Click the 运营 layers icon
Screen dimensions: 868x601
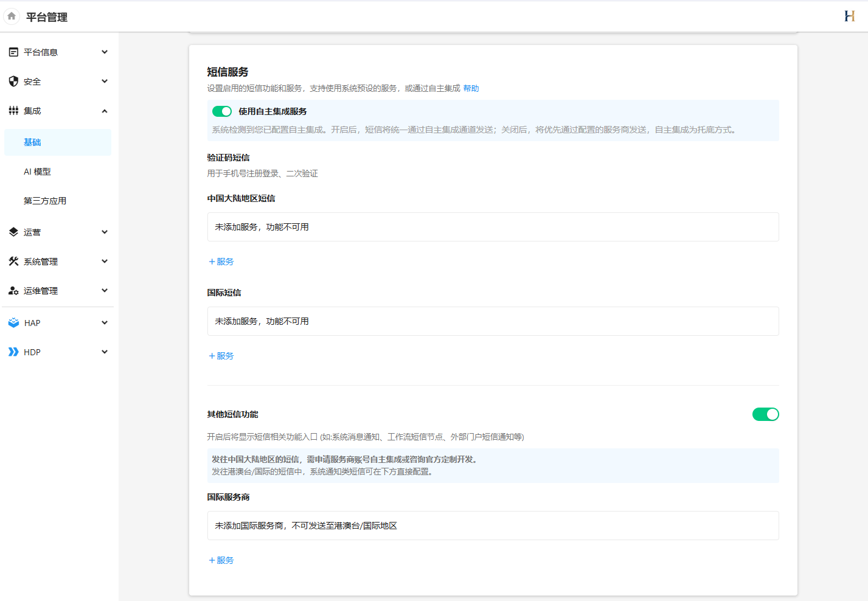click(x=13, y=232)
